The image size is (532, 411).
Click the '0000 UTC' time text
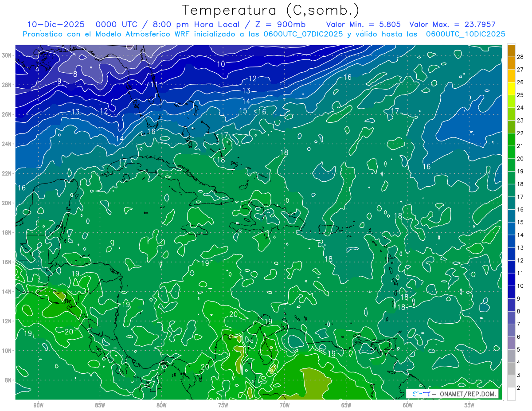(x=116, y=24)
